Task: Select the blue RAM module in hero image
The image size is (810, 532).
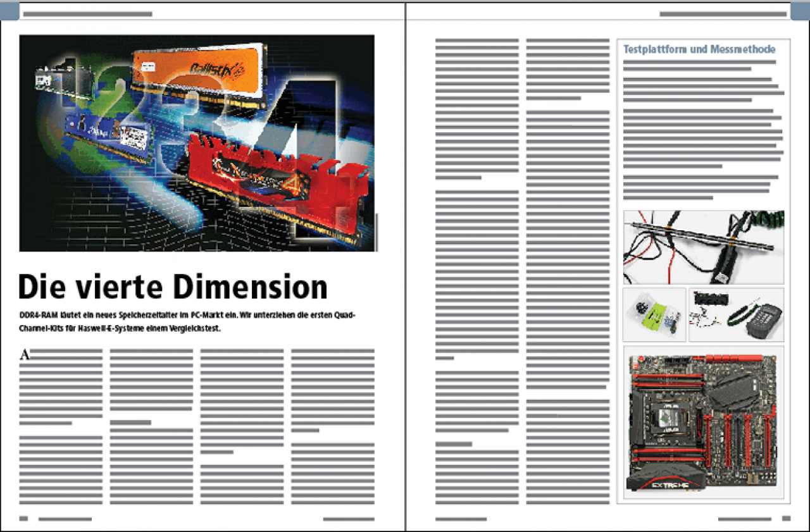Action: 109,135
